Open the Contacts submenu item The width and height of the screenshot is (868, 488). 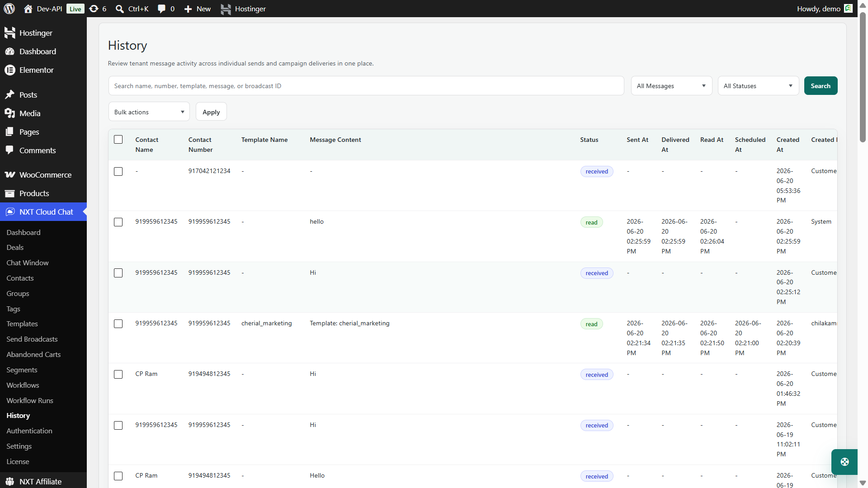pos(20,278)
